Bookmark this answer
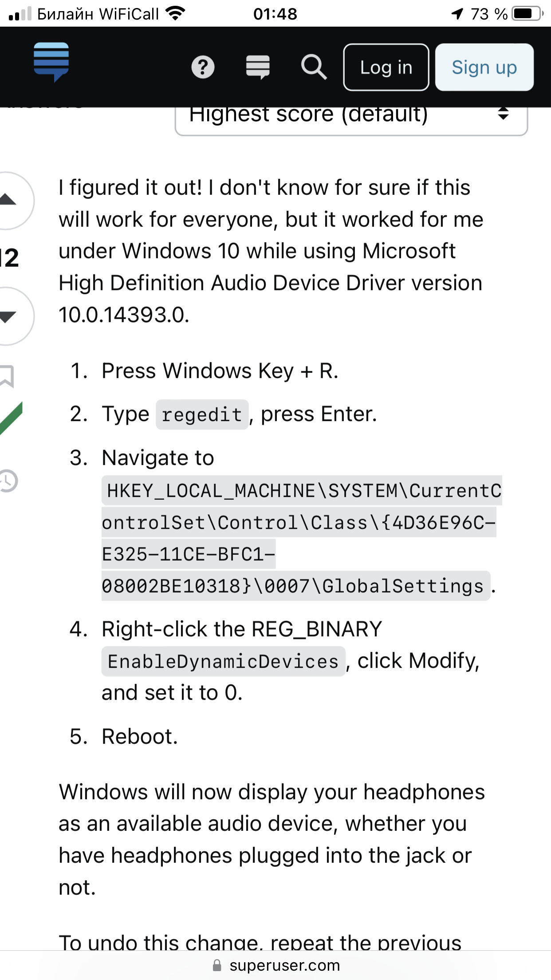This screenshot has width=551, height=980. coord(7,376)
